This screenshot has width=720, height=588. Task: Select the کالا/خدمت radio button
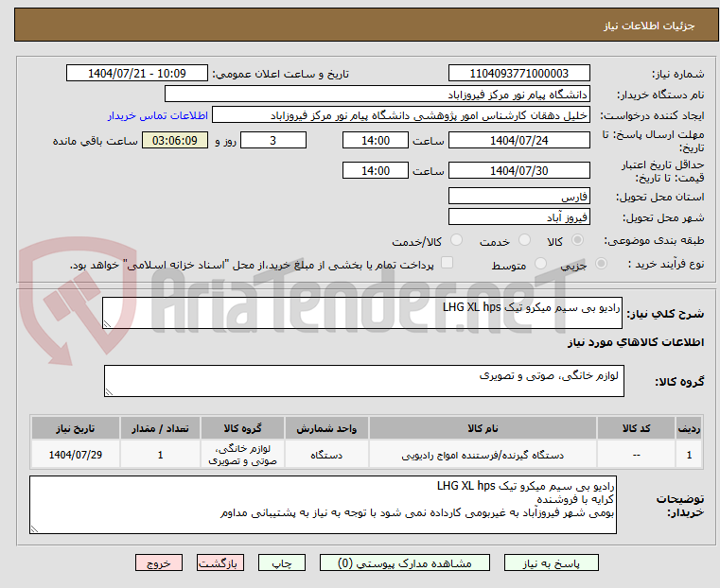456,240
